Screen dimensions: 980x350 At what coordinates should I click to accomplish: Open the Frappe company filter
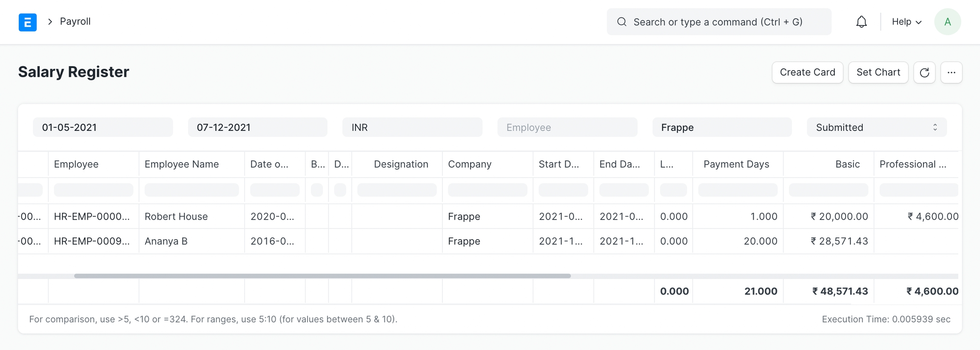(722, 127)
